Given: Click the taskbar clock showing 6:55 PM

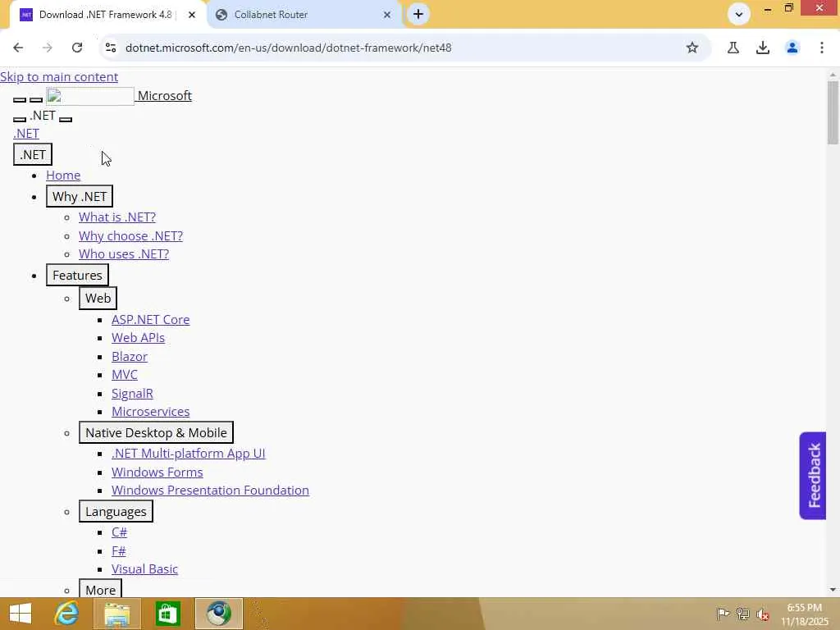Looking at the screenshot, I should tap(805, 614).
